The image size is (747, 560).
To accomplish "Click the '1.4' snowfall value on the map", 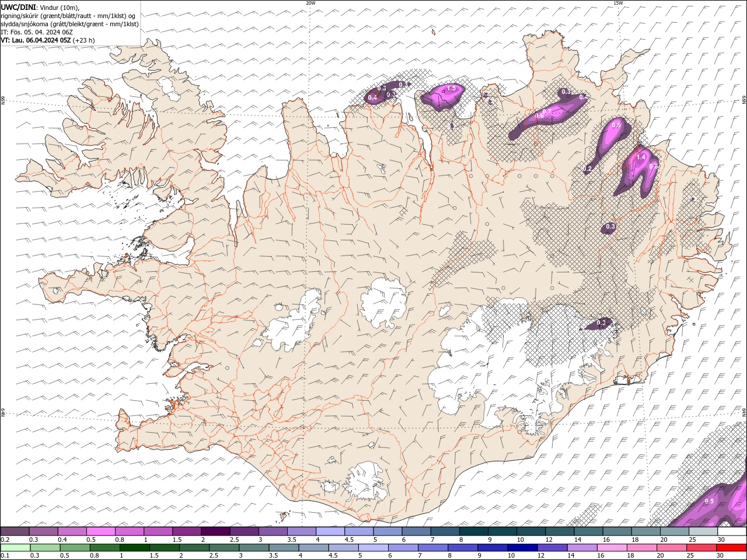I will pos(641,157).
